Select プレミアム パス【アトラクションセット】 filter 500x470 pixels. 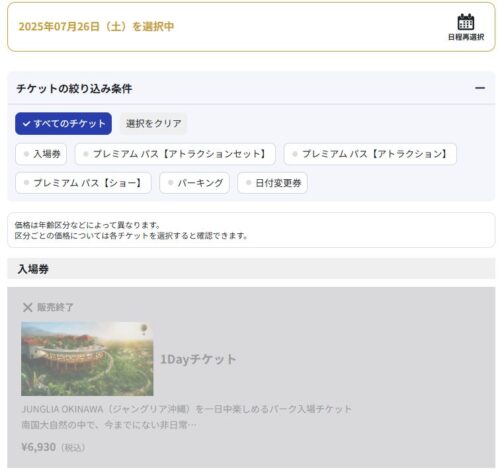pyautogui.click(x=175, y=154)
